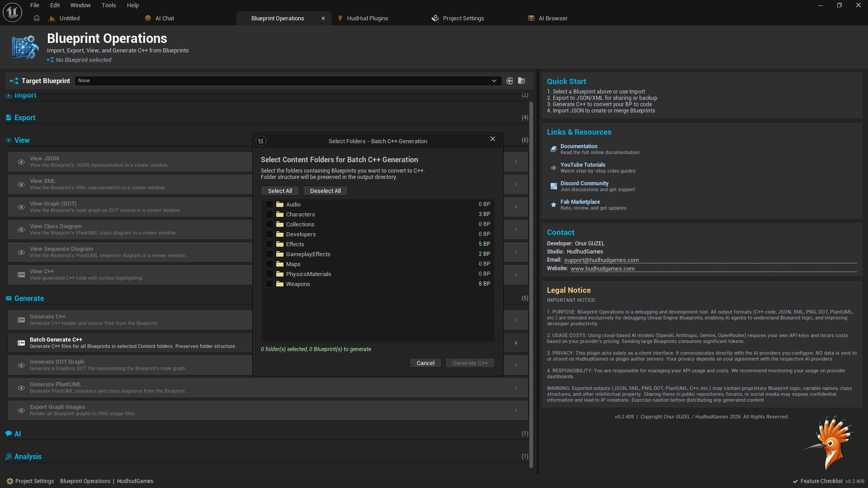
Task: Cancel the batch generation dialog
Action: pos(425,363)
